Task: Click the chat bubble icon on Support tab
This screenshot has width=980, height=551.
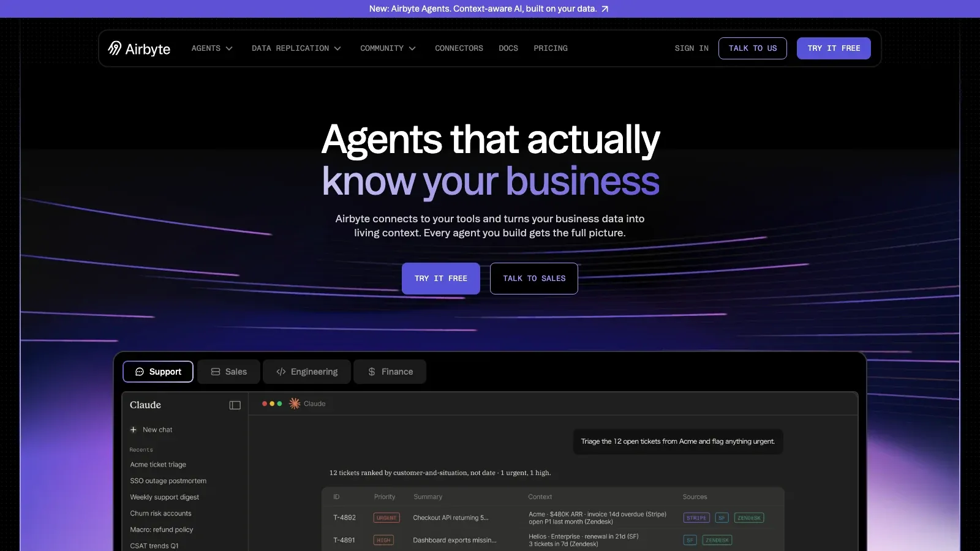Action: click(x=140, y=372)
